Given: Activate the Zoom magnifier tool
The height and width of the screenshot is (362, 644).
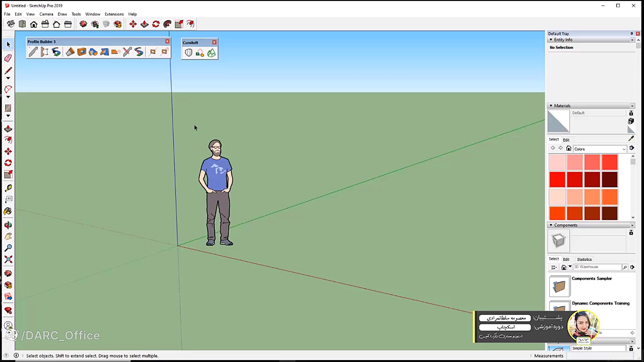Looking at the screenshot, I should [x=8, y=248].
